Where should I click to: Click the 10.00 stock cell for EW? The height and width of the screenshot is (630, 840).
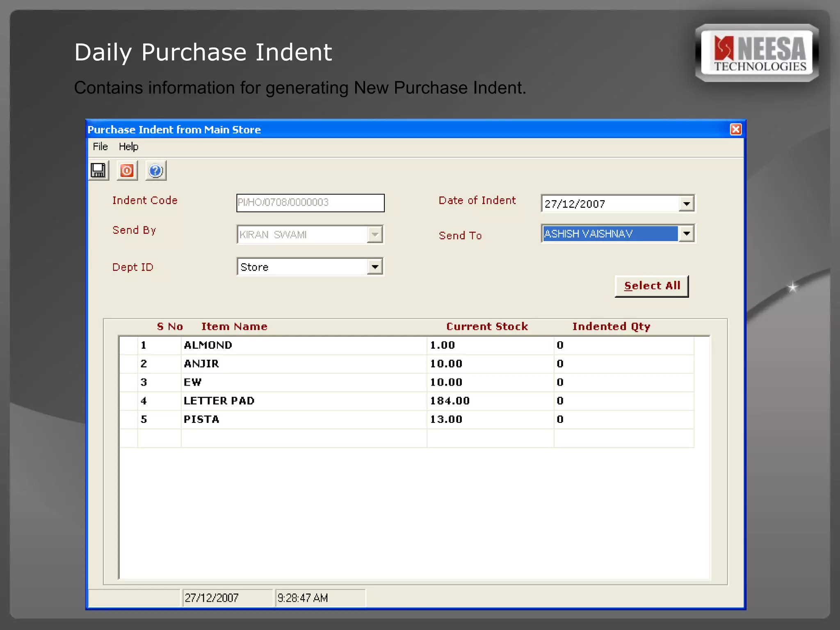point(491,382)
